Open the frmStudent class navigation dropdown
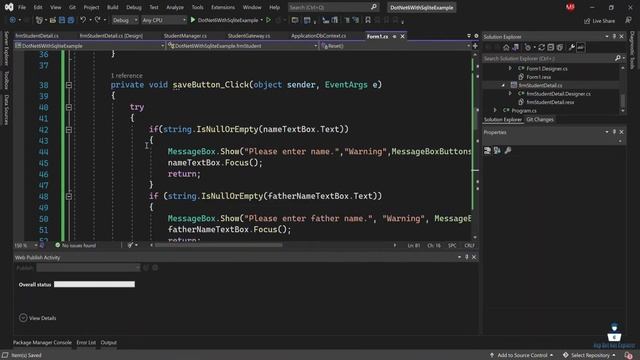640x360 pixels. click(x=242, y=46)
